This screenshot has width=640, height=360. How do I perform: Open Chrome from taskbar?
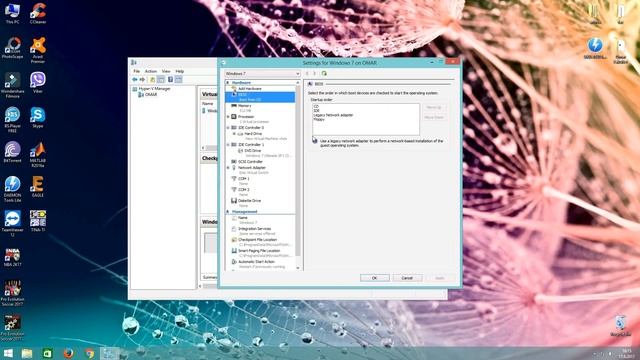(89, 353)
